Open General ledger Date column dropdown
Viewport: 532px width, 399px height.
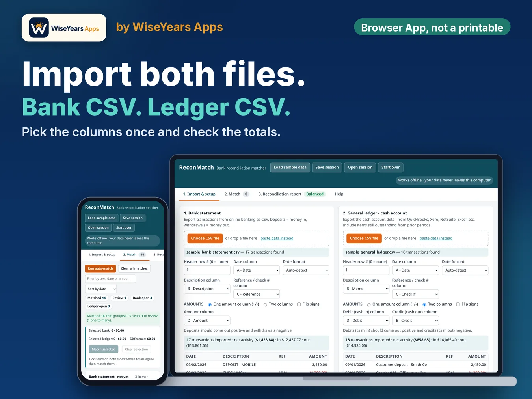[416, 270]
